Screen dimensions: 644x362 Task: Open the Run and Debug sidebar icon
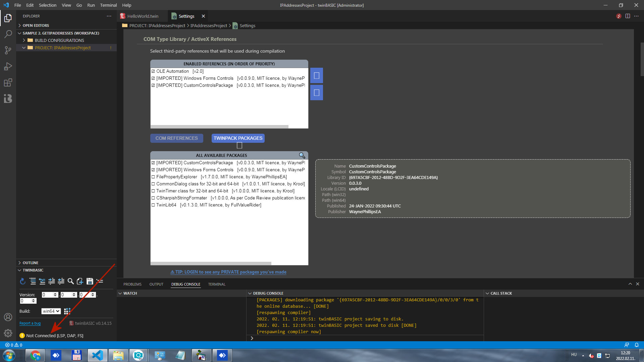click(8, 66)
